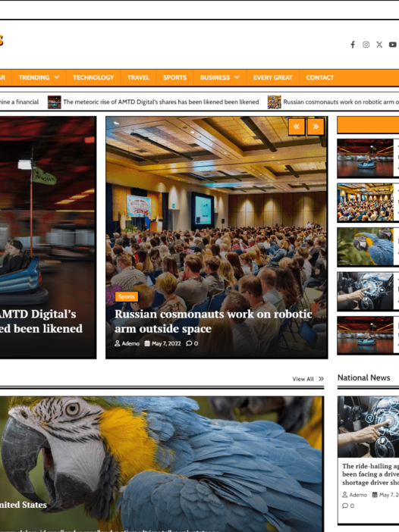Open the YouTube social icon
Viewport: 399px width, 532px height.
(392, 45)
